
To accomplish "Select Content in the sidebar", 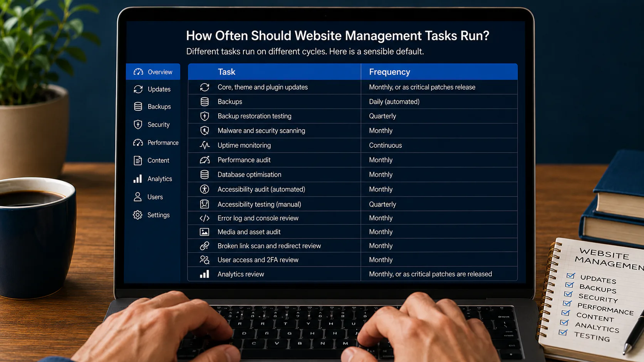I will [153, 160].
